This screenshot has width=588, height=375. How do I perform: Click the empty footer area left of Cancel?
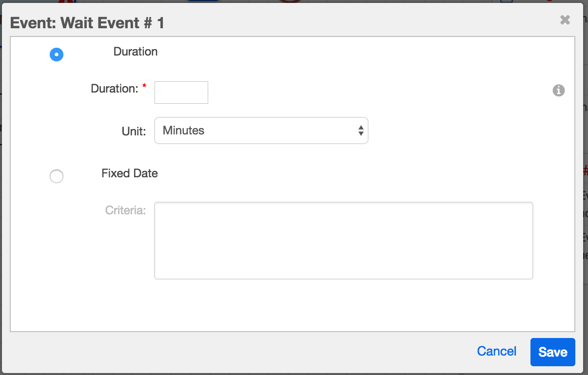point(244,352)
